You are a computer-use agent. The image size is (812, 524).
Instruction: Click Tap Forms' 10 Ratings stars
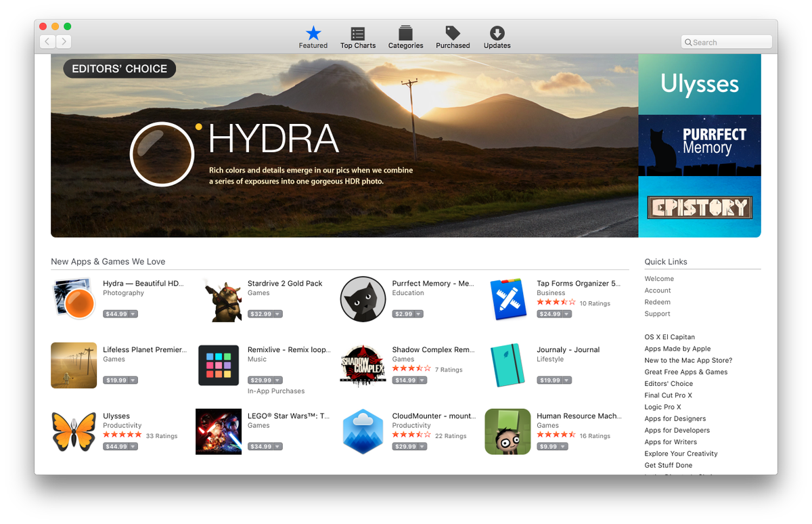point(556,303)
